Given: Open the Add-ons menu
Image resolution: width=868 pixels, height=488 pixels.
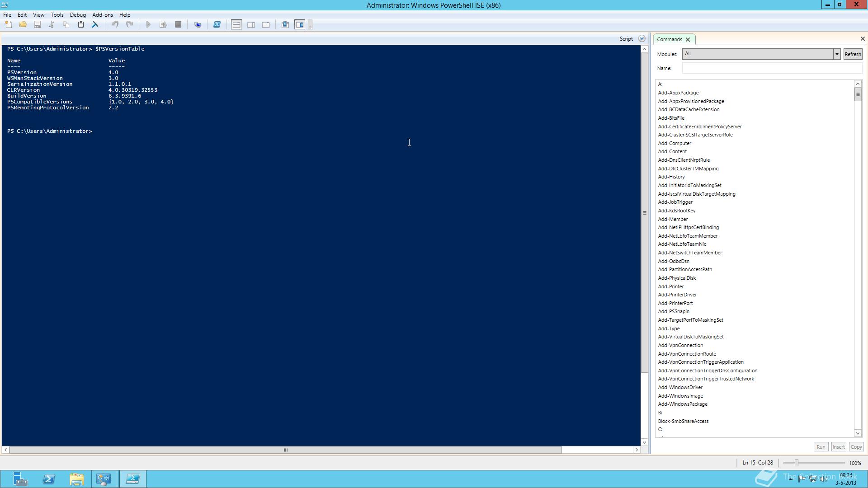Looking at the screenshot, I should [x=103, y=15].
